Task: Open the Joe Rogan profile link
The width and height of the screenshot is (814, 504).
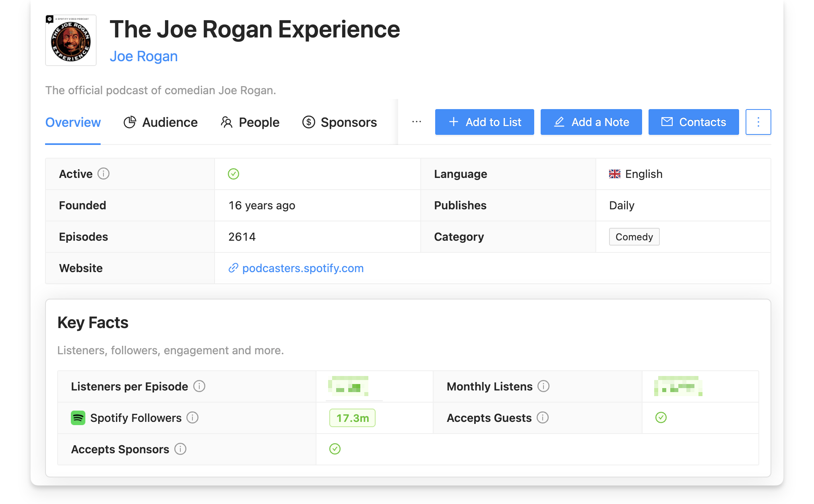Action: [x=144, y=56]
